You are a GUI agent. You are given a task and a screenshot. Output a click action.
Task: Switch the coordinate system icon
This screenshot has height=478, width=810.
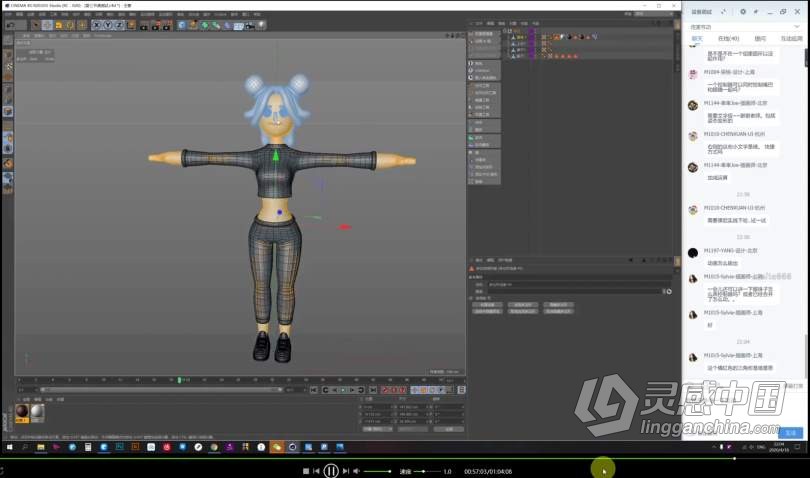coord(131,25)
